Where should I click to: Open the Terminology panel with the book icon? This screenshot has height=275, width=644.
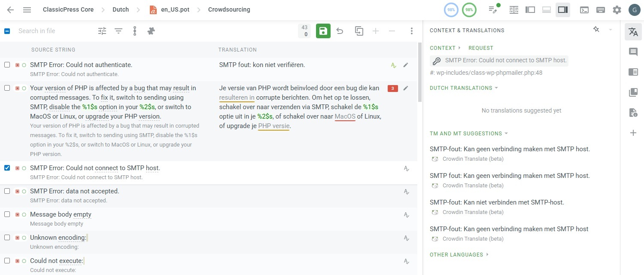click(x=633, y=92)
